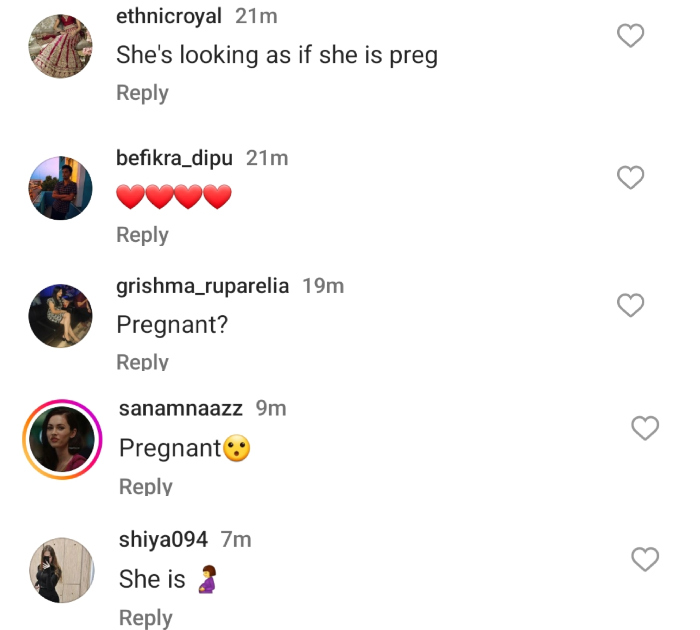Open shiya094's profile picture

click(63, 570)
